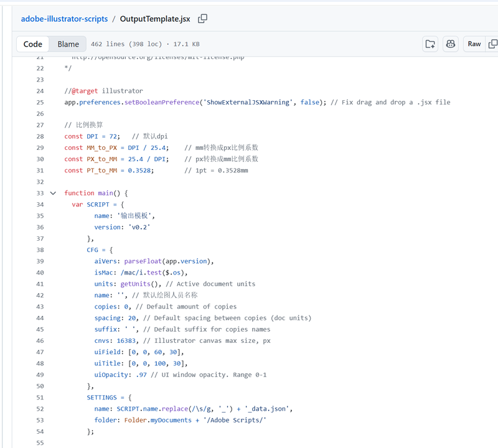Collapse function main() at line 33
This screenshot has height=448, width=498.
(53, 193)
